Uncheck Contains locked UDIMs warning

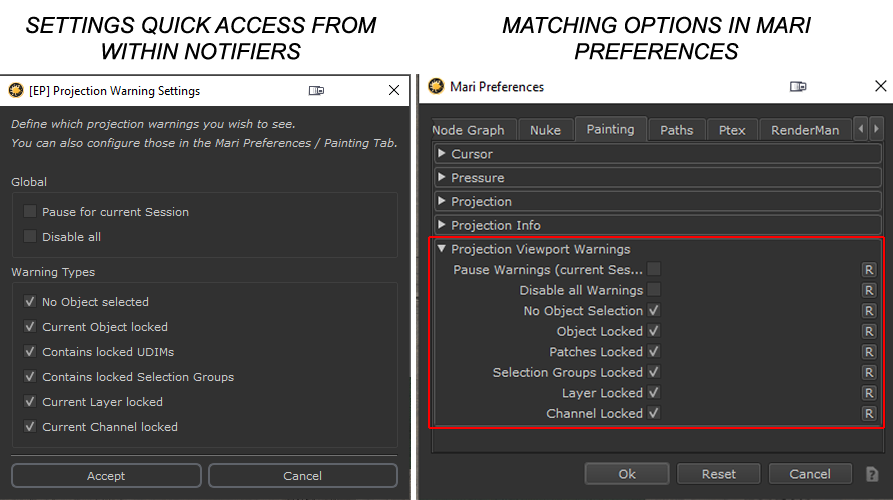tap(30, 352)
